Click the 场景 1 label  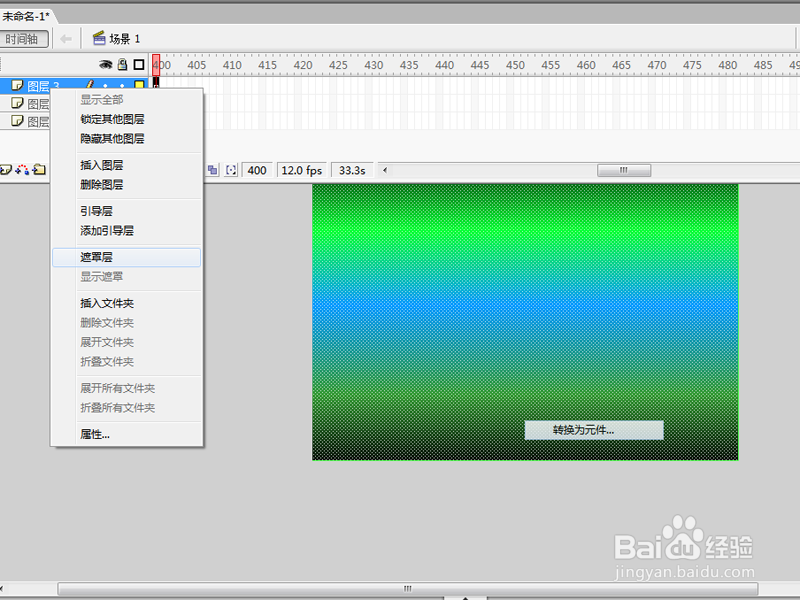click(125, 39)
